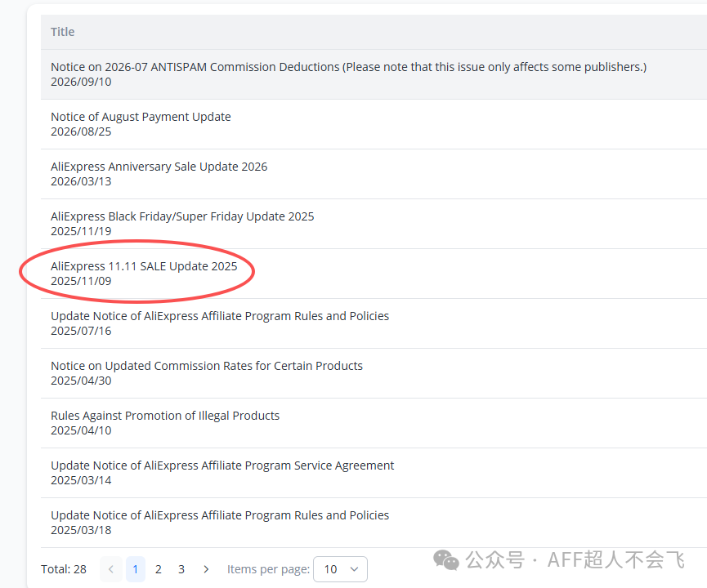
Task: Go to page 2
Action: 159,569
